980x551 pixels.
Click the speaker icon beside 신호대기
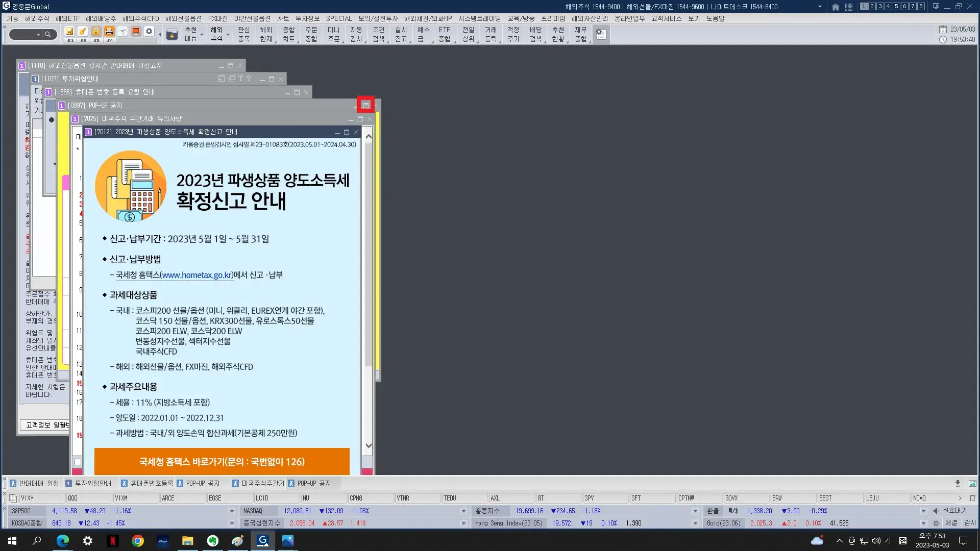(936, 511)
